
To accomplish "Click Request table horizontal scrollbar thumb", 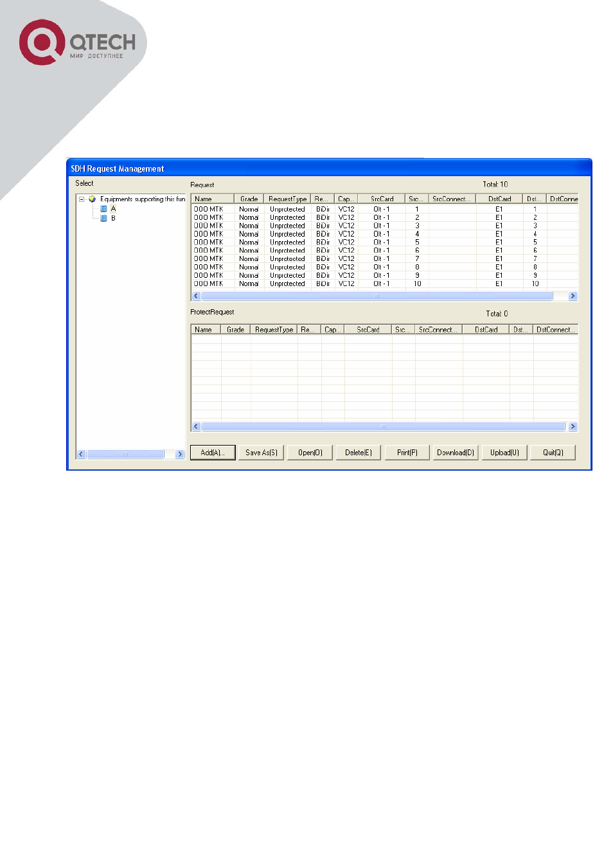I will pos(377,296).
